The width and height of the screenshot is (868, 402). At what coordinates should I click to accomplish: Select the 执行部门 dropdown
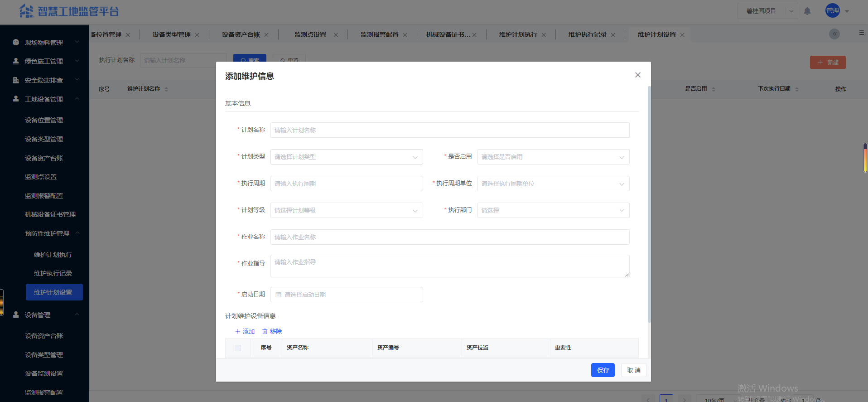(553, 210)
